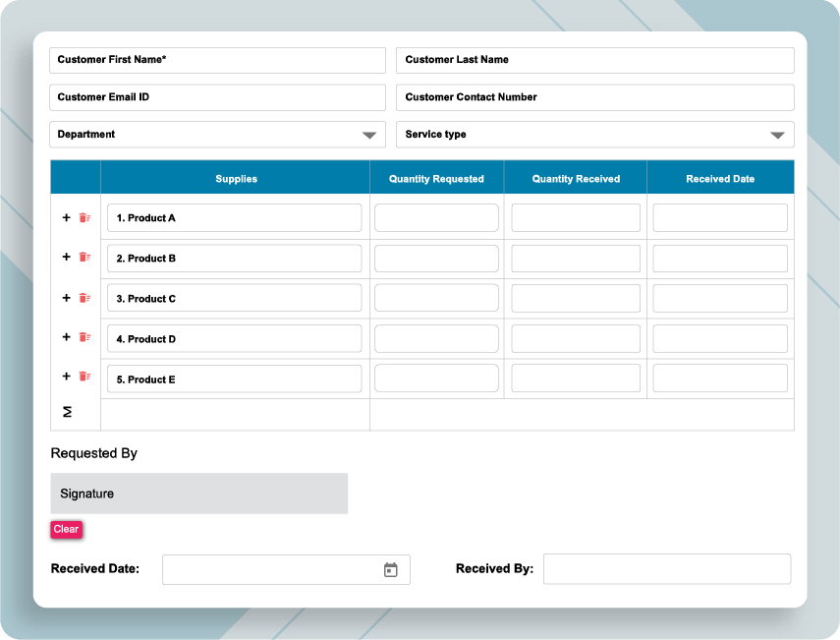This screenshot has width=840, height=640.
Task: Select the Quantity Requested column header
Action: 436,178
